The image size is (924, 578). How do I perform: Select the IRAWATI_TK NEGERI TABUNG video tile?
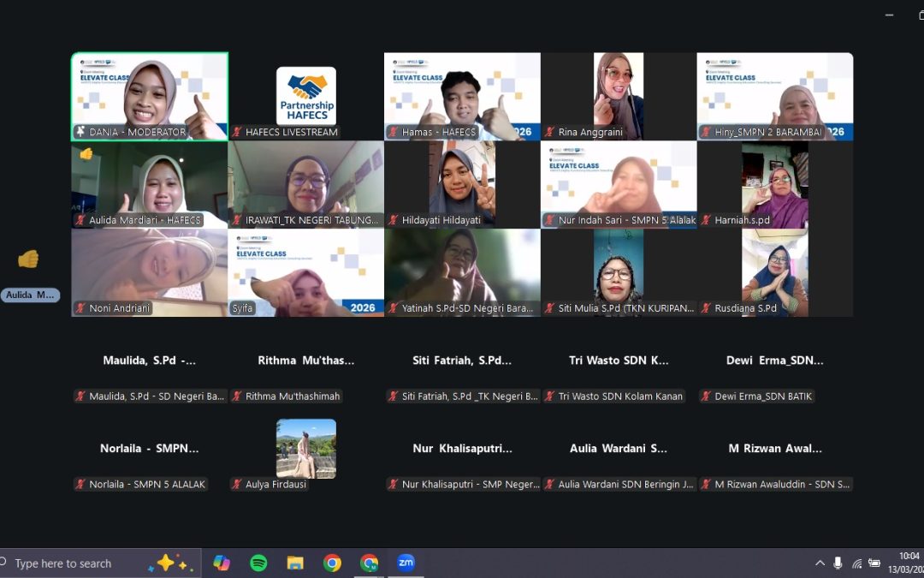305,185
